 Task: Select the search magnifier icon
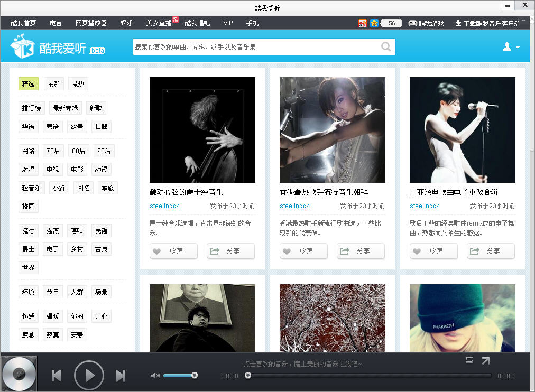[x=385, y=46]
